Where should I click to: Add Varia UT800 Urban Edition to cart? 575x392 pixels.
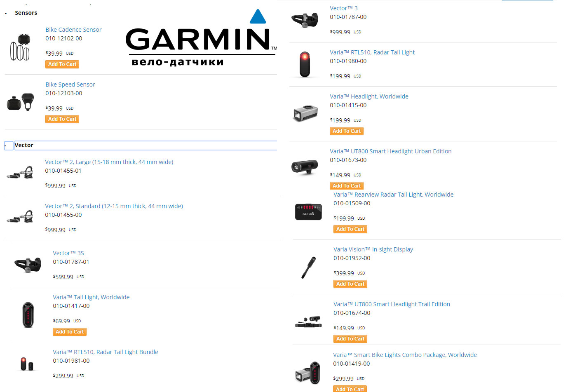346,186
